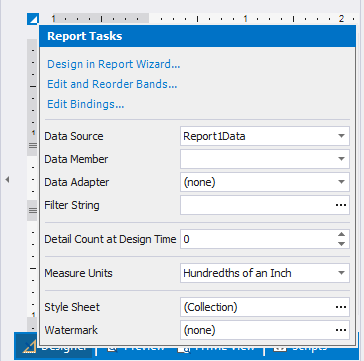Open the Measure Units dropdown

click(265, 273)
